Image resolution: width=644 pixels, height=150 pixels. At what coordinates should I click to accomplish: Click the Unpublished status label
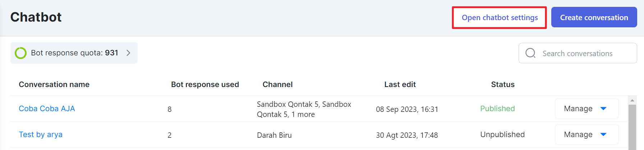(502, 135)
